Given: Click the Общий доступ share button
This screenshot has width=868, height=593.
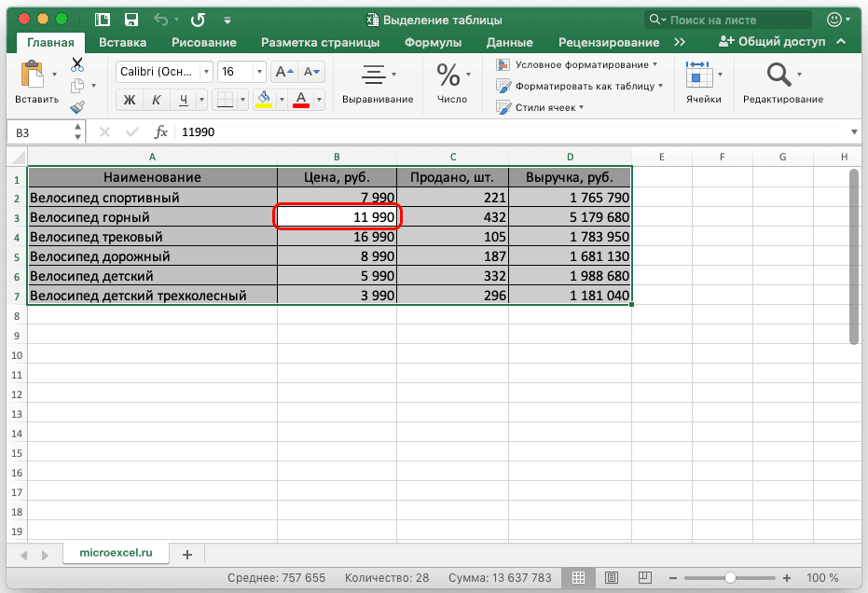Looking at the screenshot, I should (x=772, y=42).
